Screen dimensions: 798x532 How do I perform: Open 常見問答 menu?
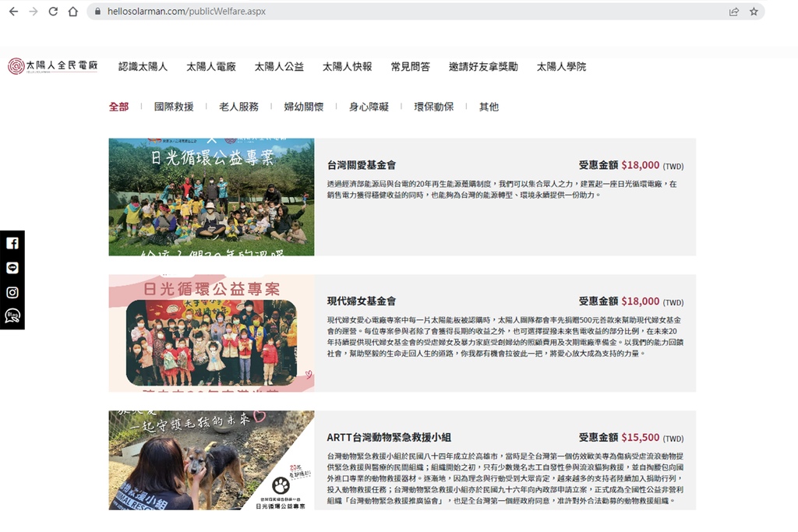click(410, 67)
